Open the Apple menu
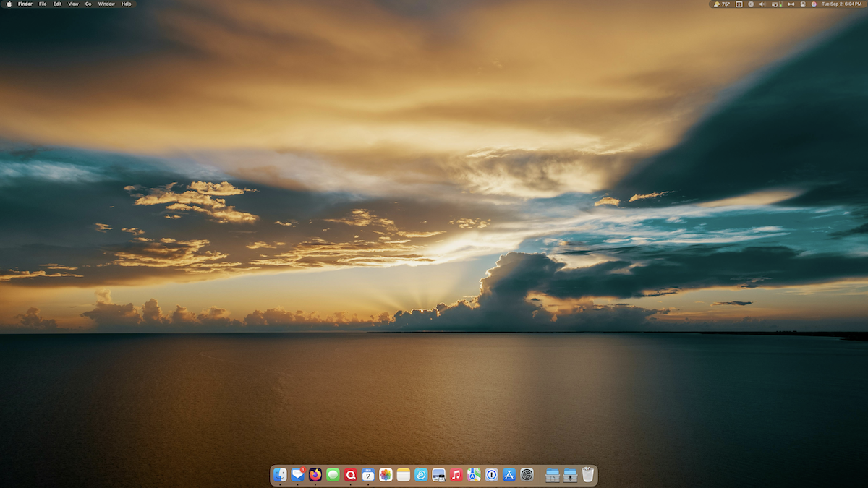This screenshot has width=868, height=488. (9, 4)
